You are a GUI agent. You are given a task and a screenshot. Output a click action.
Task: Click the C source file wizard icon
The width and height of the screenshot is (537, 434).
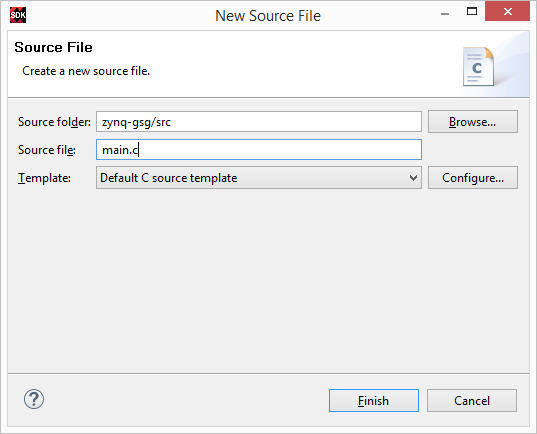coord(478,66)
